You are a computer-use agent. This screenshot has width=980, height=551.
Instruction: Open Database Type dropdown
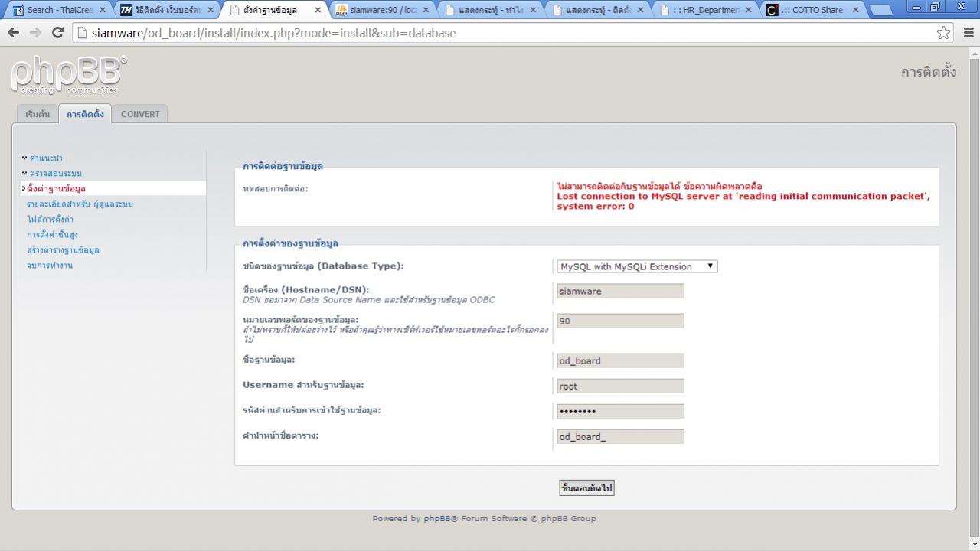click(636, 266)
